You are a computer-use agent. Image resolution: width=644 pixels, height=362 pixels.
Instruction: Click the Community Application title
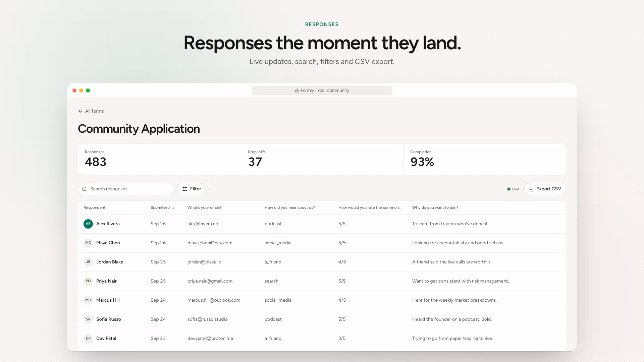coord(139,129)
